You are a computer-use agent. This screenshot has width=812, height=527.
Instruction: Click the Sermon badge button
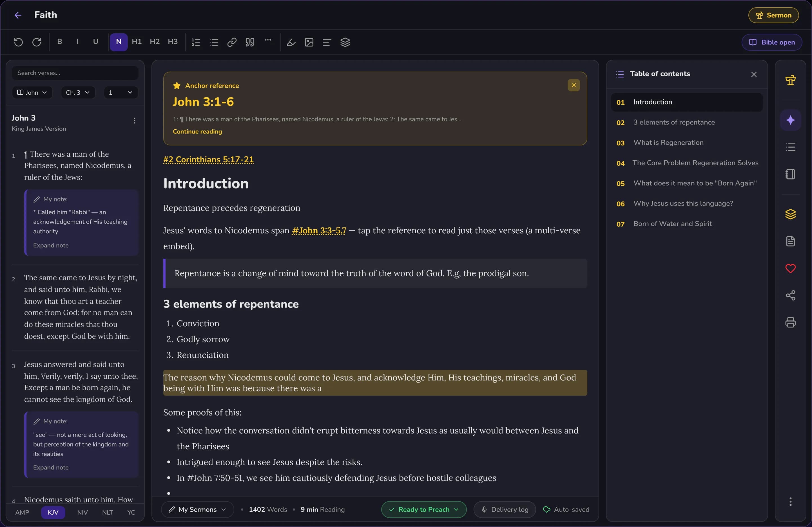(773, 15)
